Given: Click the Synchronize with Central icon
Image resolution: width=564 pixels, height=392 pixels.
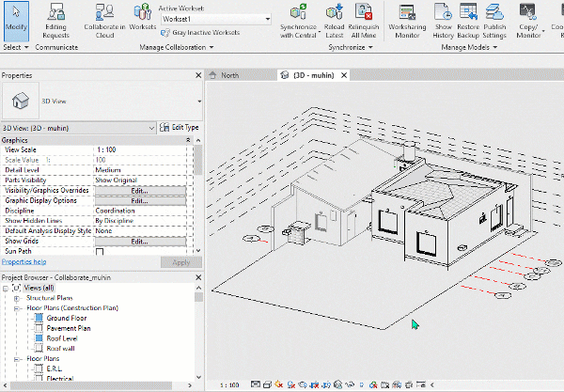Looking at the screenshot, I should [298, 12].
